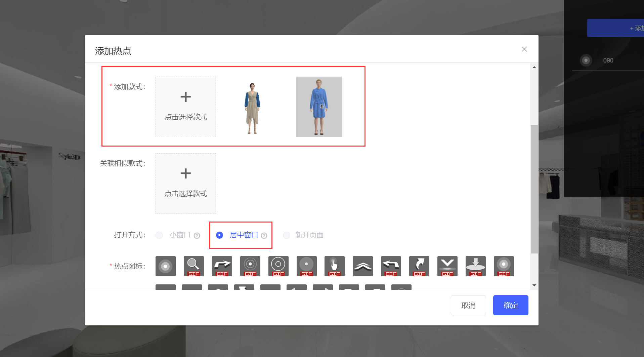Click the help icon next to 小窗口

197,236
